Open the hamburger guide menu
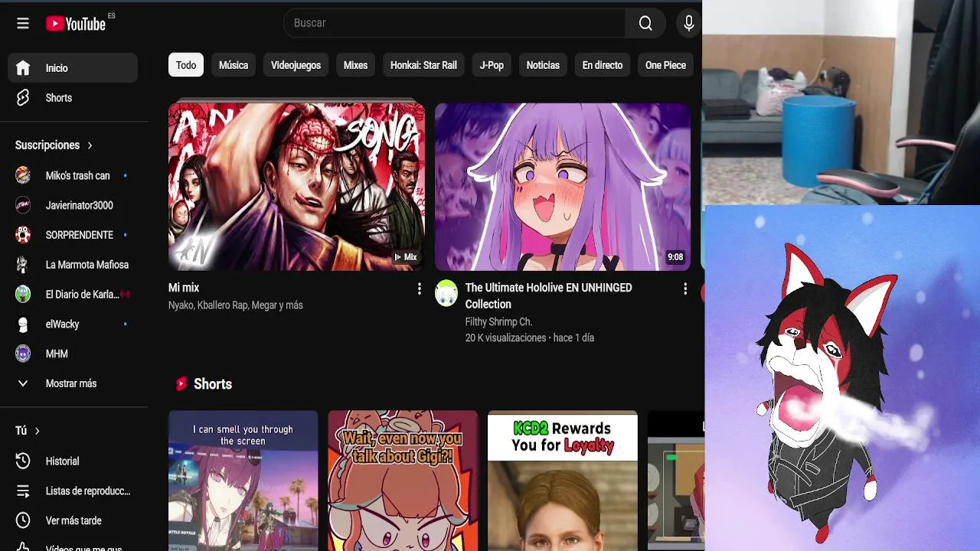This screenshot has width=980, height=551. 23,24
